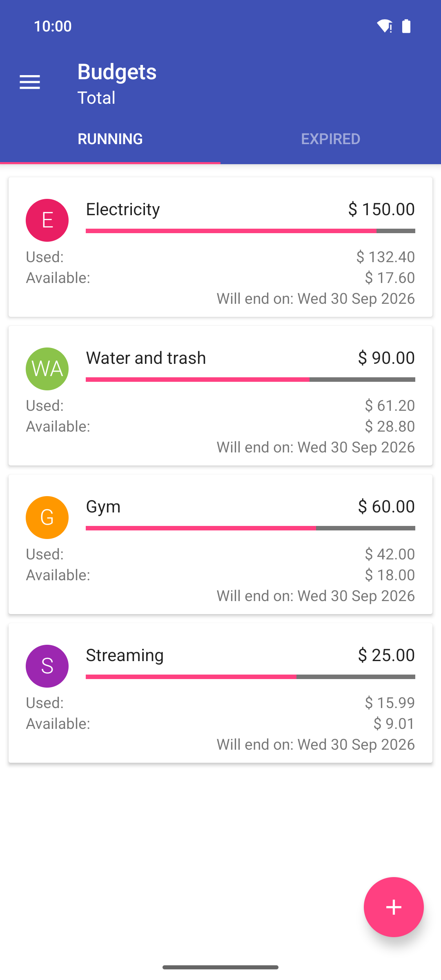441x980 pixels.
Task: Open the Water and trash budget name
Action: 146,358
